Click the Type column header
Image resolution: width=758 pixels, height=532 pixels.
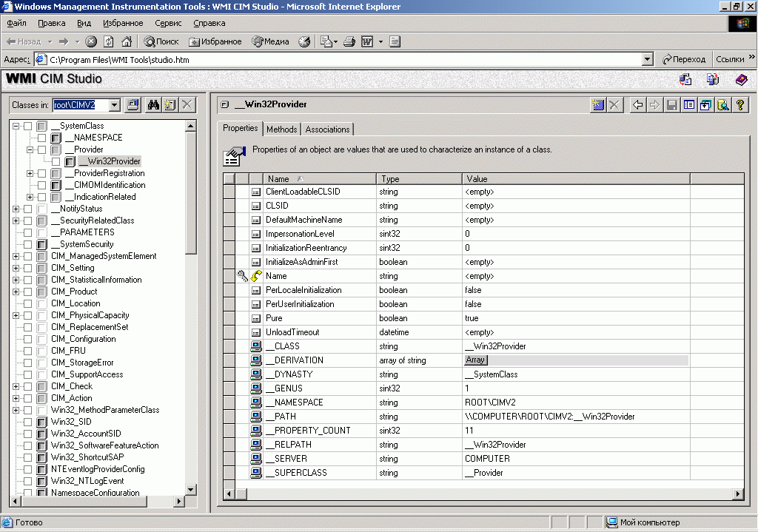(419, 179)
